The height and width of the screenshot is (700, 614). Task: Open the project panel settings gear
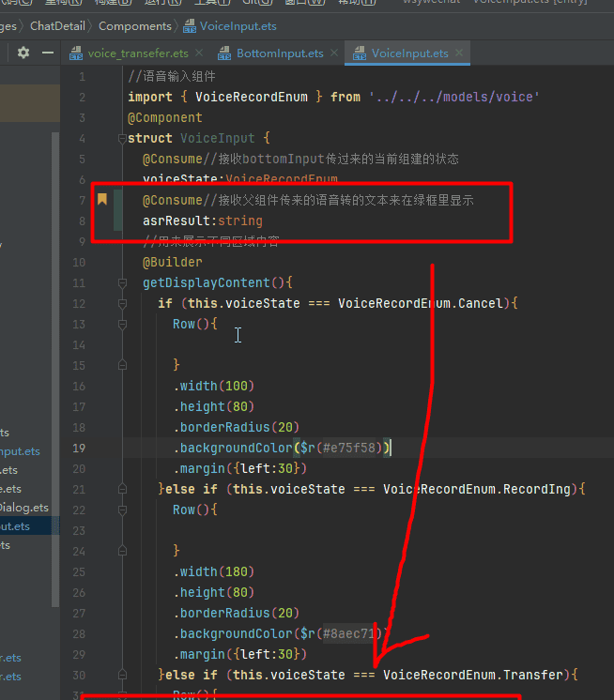(23, 53)
